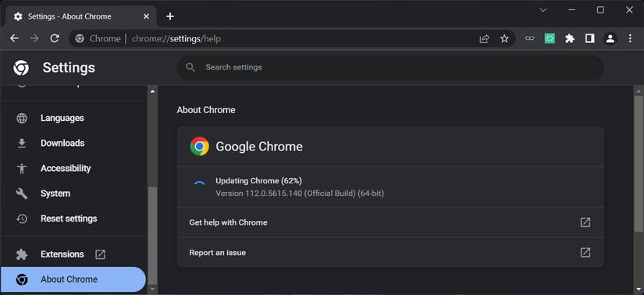
Task: Click the forward navigation arrow
Action: pos(34,38)
